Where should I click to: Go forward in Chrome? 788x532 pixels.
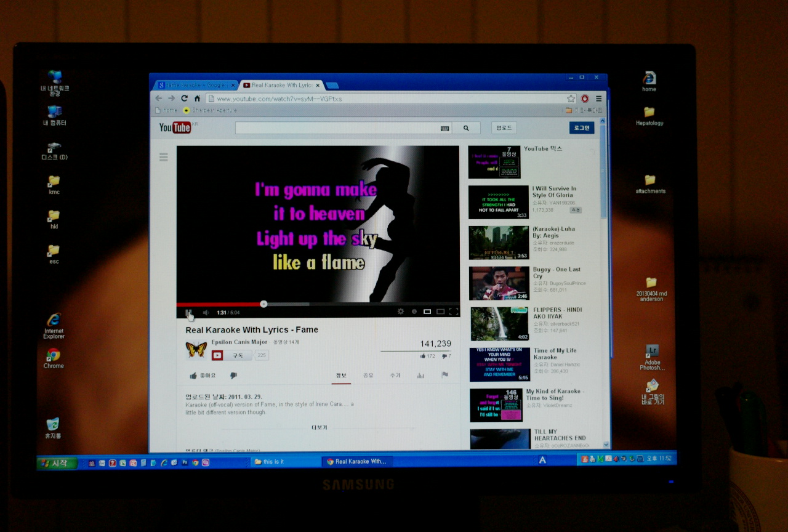[x=172, y=99]
